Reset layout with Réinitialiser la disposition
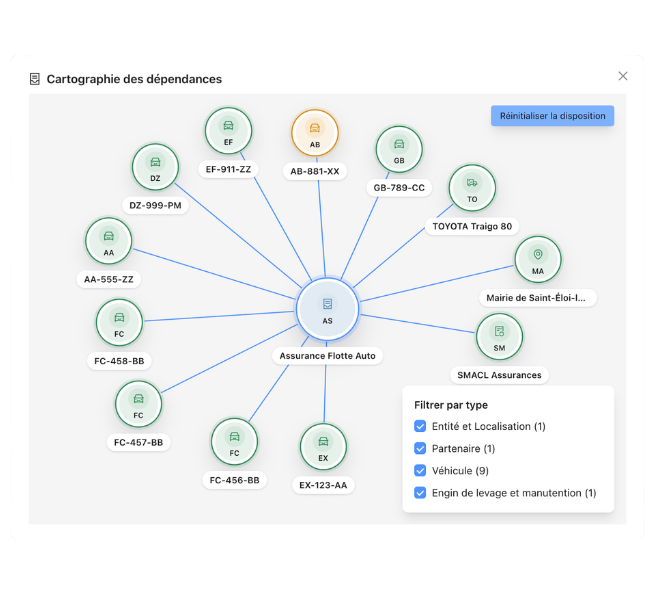Image resolution: width=660 pixels, height=600 pixels. tap(552, 116)
